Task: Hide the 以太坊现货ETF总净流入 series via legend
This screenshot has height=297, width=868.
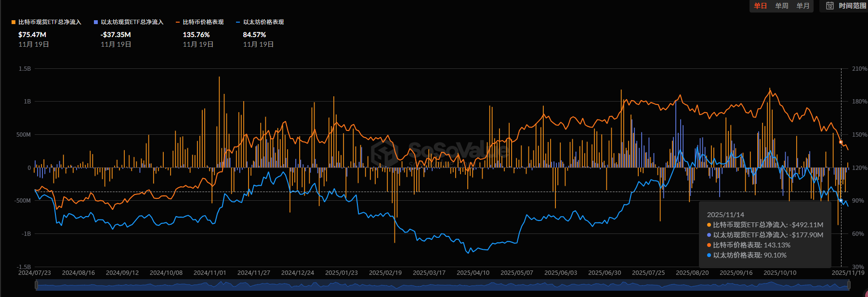Action: coord(132,22)
